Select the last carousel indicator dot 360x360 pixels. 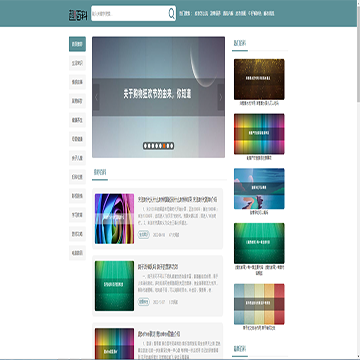[172, 146]
